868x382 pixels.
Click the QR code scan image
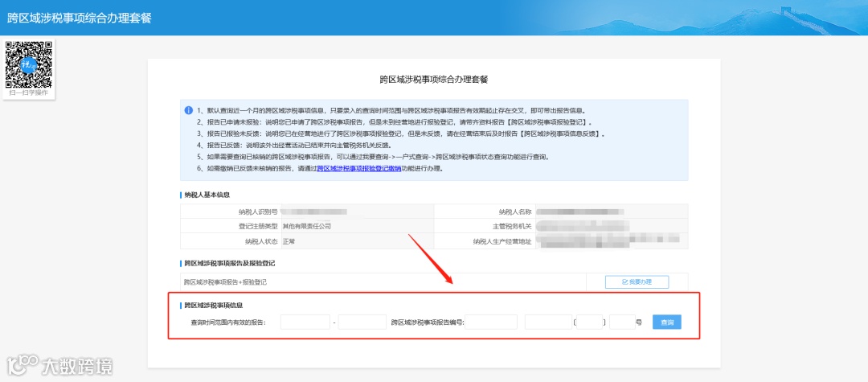coord(29,64)
